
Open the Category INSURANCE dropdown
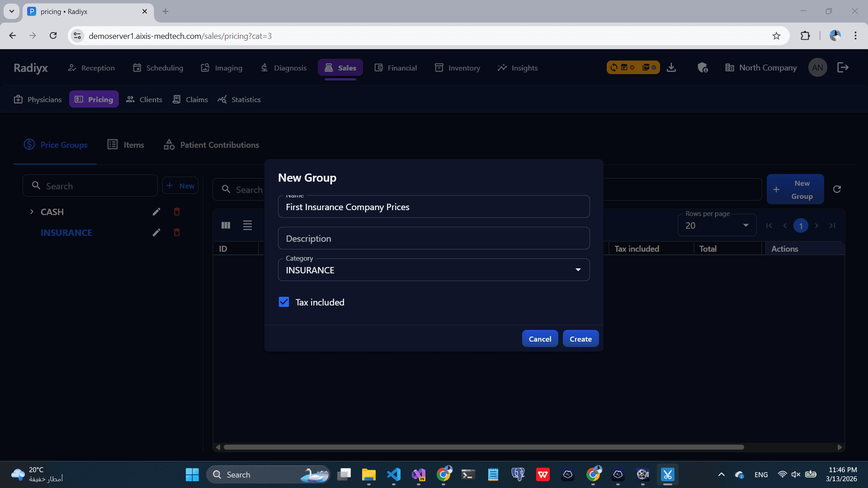[434, 270]
